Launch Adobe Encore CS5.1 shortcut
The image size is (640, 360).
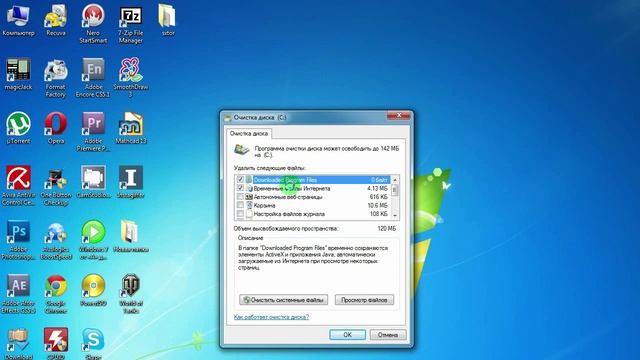coord(93,78)
